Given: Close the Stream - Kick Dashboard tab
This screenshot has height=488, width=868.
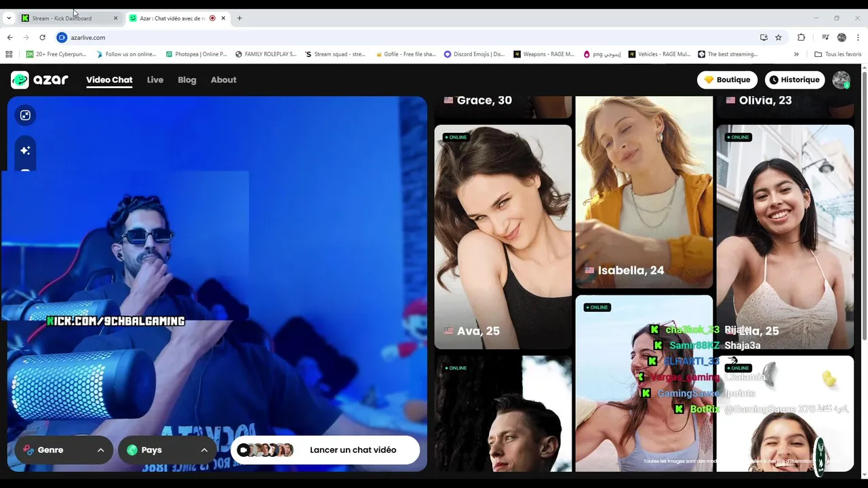Looking at the screenshot, I should (x=115, y=18).
